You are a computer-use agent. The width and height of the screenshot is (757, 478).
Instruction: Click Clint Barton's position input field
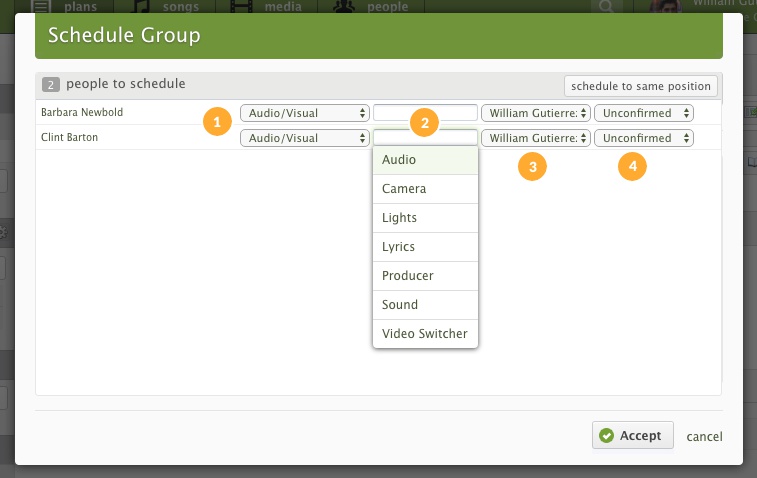425,138
